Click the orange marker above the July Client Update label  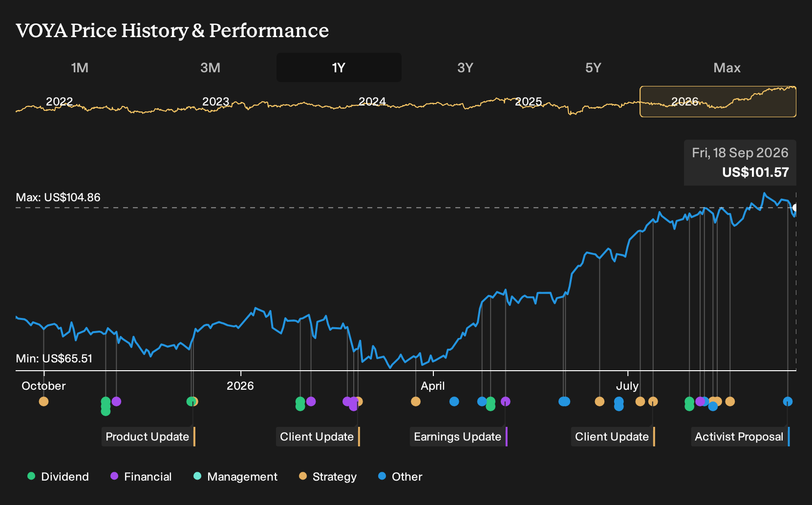tap(653, 401)
